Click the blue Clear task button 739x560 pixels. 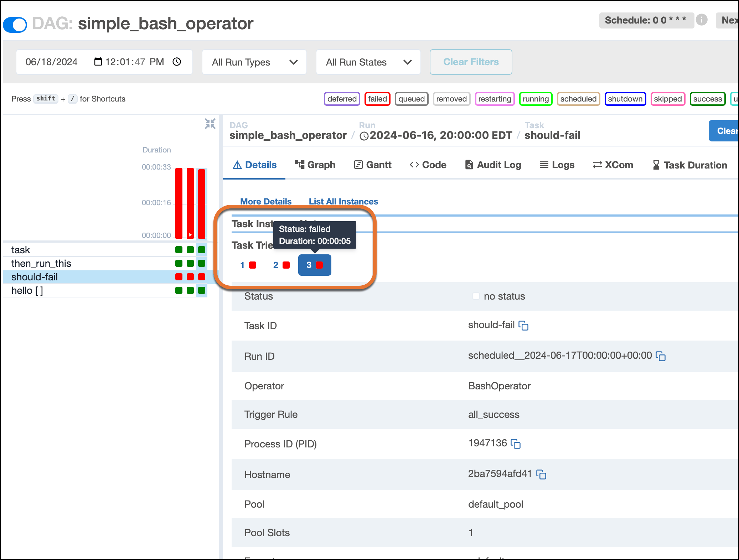point(724,131)
